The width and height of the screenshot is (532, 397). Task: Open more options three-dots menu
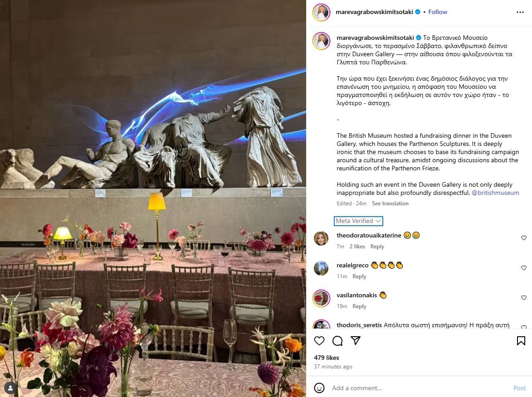coord(520,12)
